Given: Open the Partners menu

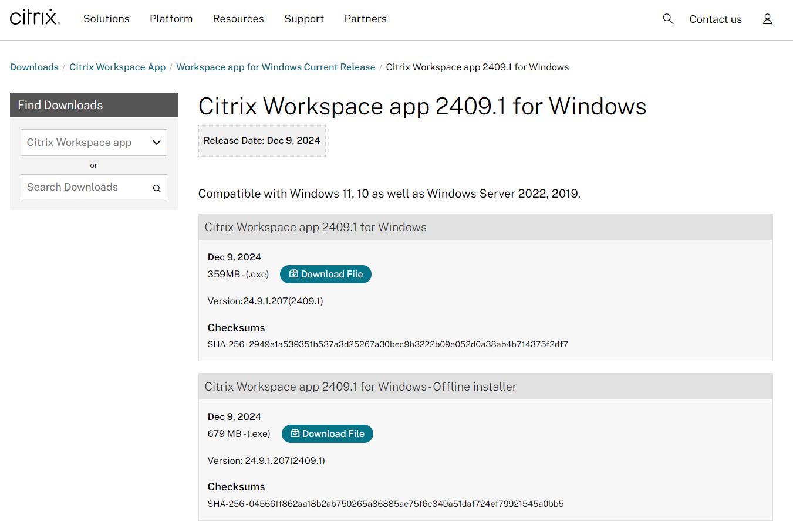Looking at the screenshot, I should pyautogui.click(x=366, y=19).
